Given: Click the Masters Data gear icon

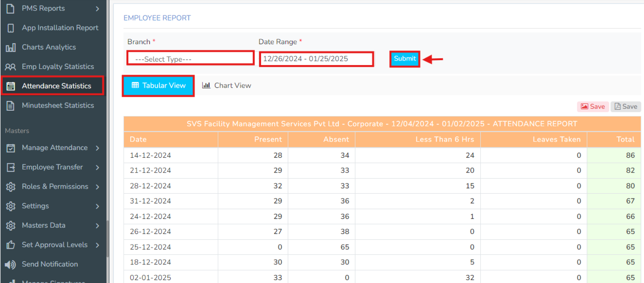Looking at the screenshot, I should [11, 226].
